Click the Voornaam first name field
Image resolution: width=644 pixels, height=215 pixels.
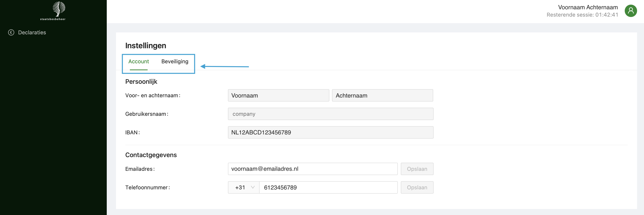(278, 95)
